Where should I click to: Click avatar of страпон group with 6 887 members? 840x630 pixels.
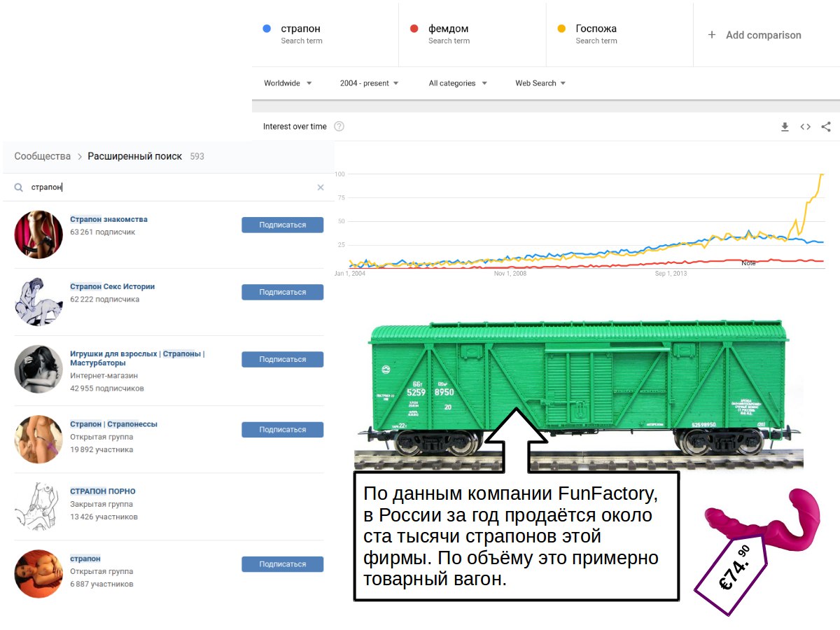point(38,574)
